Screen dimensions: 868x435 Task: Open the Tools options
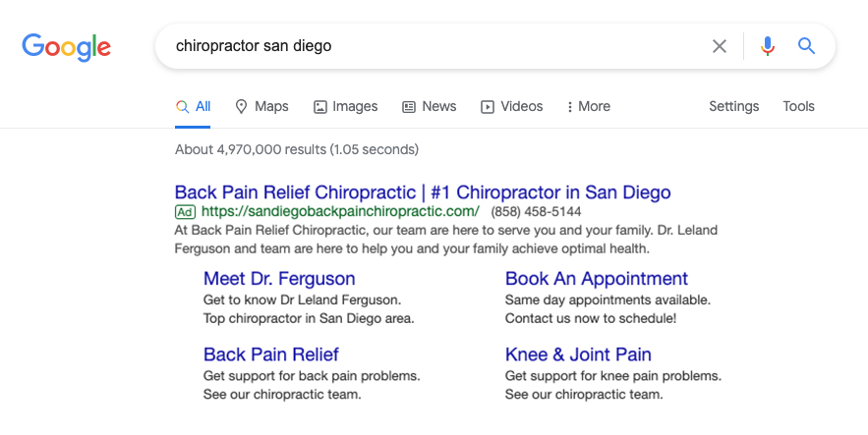click(798, 106)
